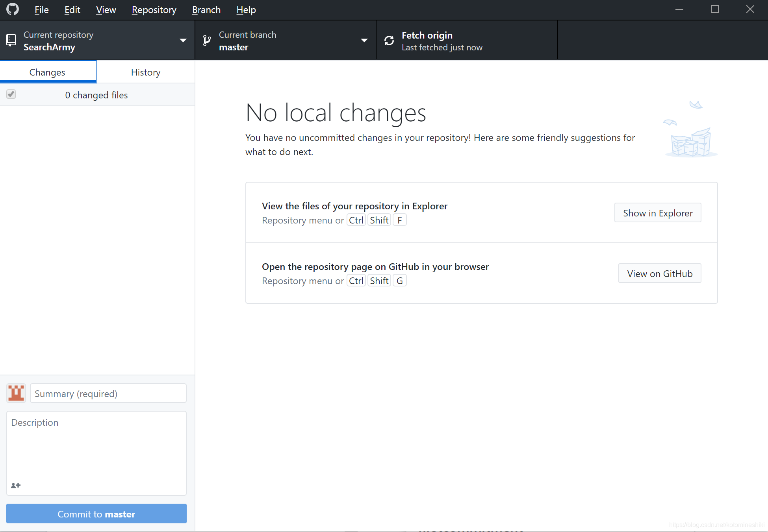Click View on GitHub button
Screen dimensions: 768x532
tap(659, 273)
